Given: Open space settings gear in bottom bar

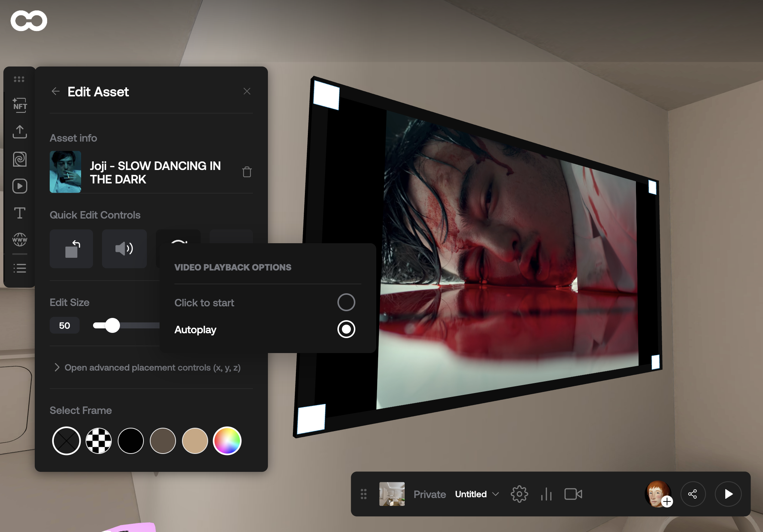Looking at the screenshot, I should pyautogui.click(x=519, y=494).
